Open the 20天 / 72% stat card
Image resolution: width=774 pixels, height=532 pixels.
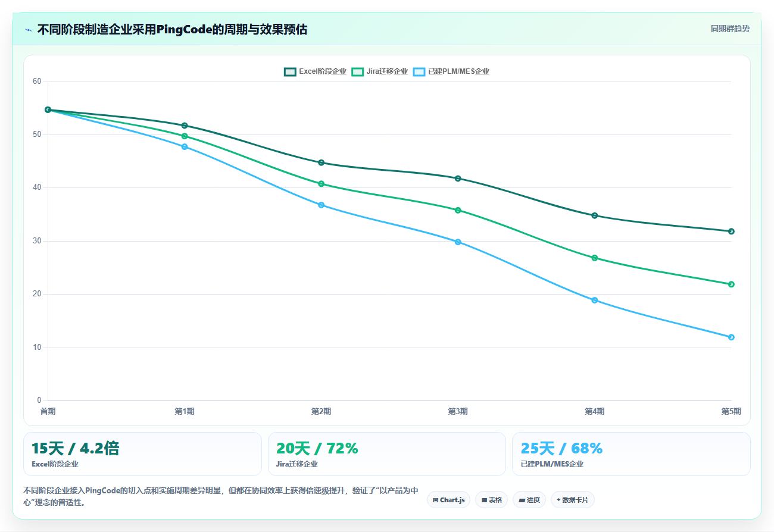(x=387, y=454)
